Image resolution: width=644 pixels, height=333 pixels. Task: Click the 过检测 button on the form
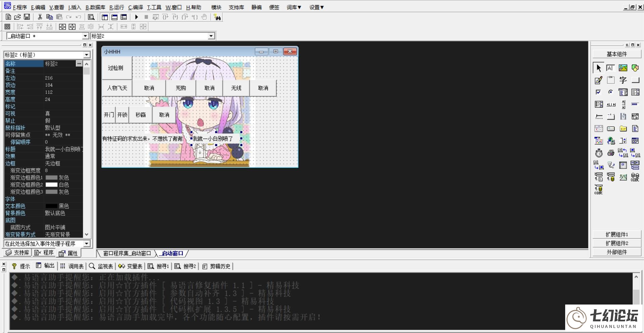[x=117, y=68]
